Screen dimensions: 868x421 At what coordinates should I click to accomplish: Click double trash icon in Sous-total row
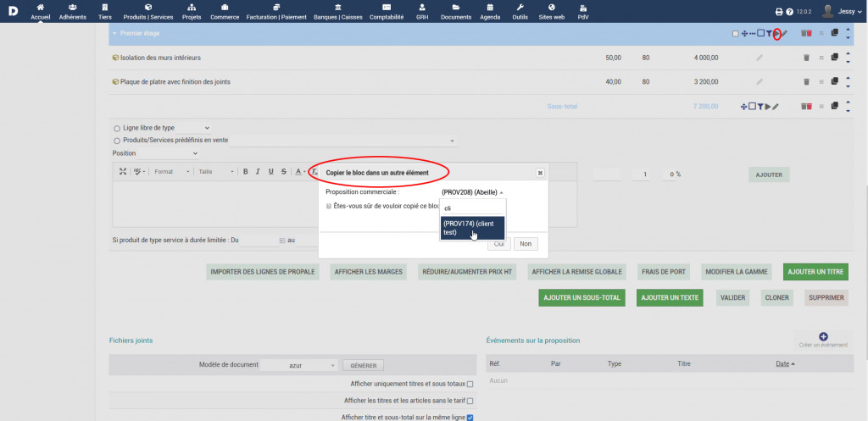pyautogui.click(x=807, y=106)
